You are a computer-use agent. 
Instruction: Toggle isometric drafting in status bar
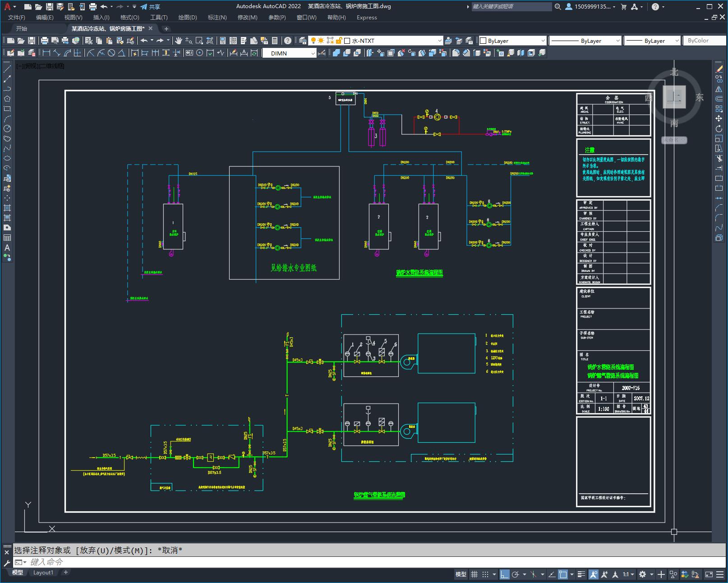[x=534, y=574]
